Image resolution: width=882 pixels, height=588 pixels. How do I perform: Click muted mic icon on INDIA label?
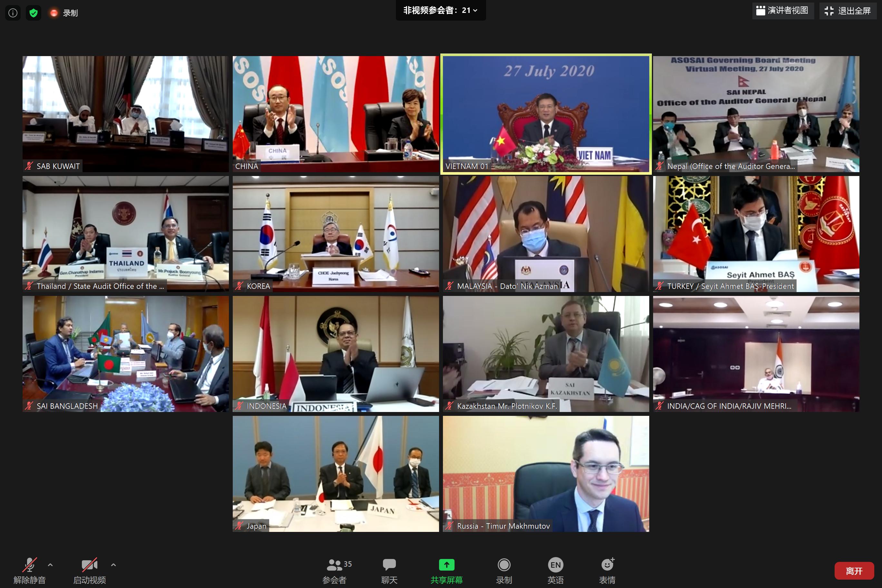tap(660, 406)
